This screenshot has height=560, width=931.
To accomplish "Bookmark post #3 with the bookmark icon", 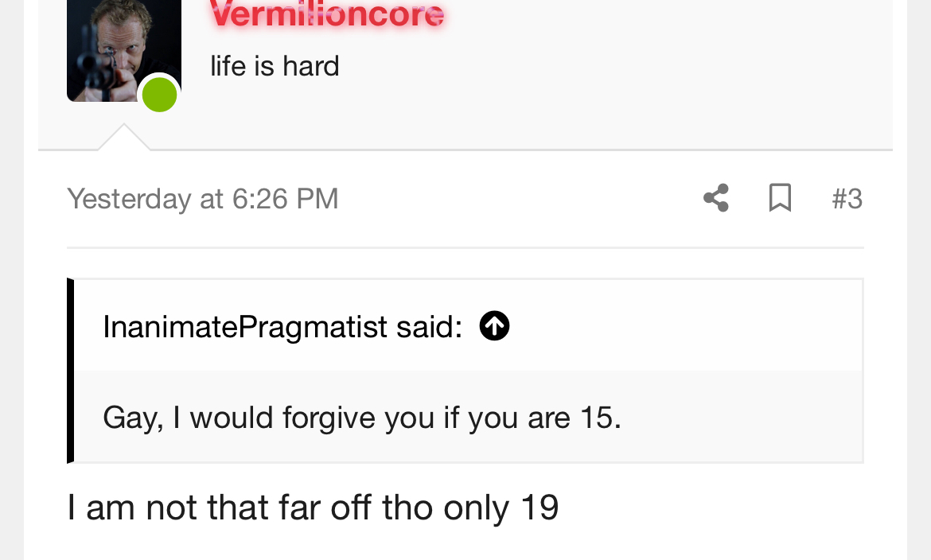I will pyautogui.click(x=780, y=198).
